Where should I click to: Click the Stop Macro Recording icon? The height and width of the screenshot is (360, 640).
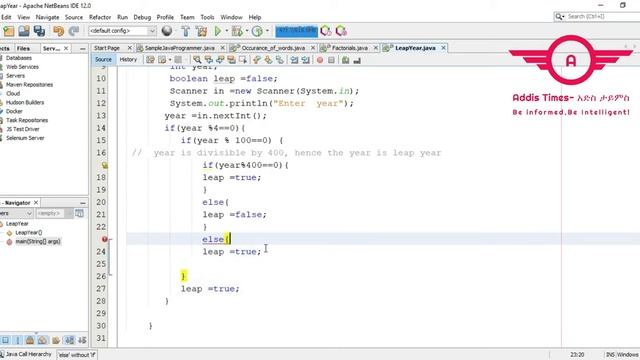(x=331, y=60)
